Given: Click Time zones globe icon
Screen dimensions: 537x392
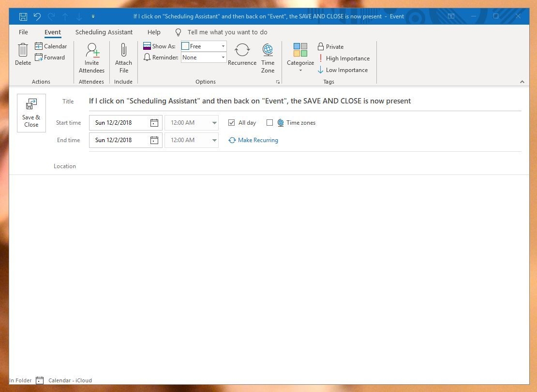Looking at the screenshot, I should pos(281,122).
